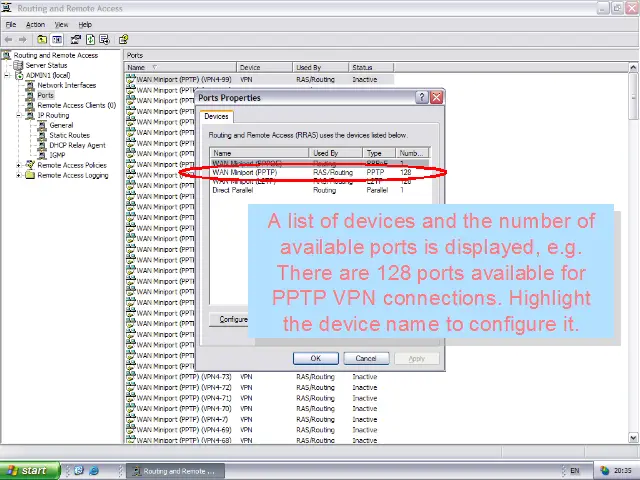Click the Remote Access Logging folder icon

[x=30, y=175]
